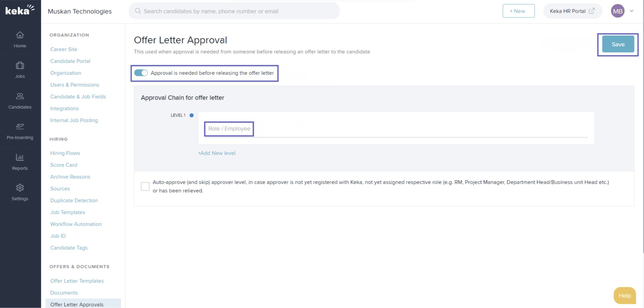Screen dimensions: 644x308
Task: Navigate to Pre-boarding via its sidebar icon
Action: 20,131
